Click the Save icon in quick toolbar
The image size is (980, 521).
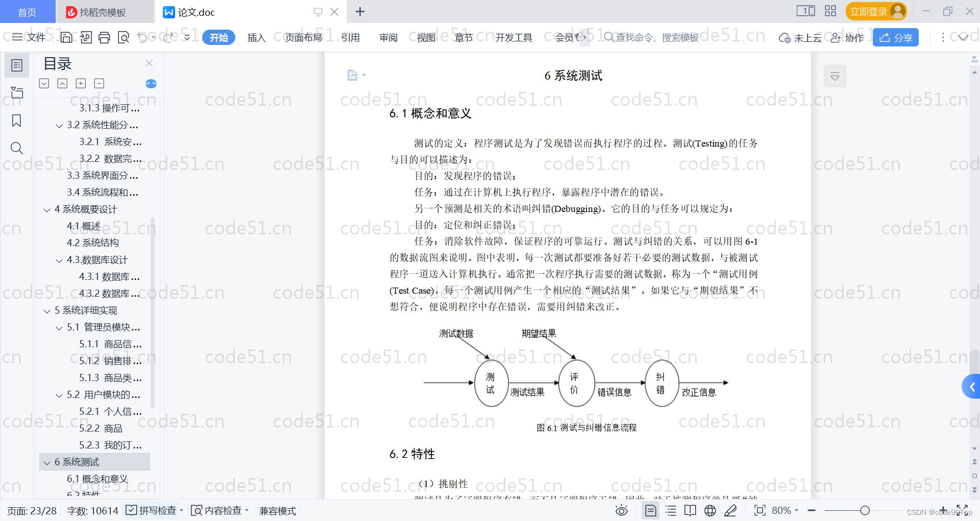click(x=66, y=37)
